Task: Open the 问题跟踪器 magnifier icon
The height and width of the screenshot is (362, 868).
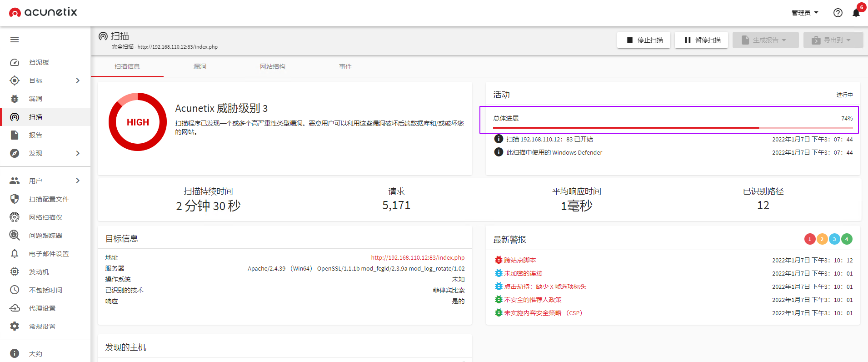Action: point(15,235)
